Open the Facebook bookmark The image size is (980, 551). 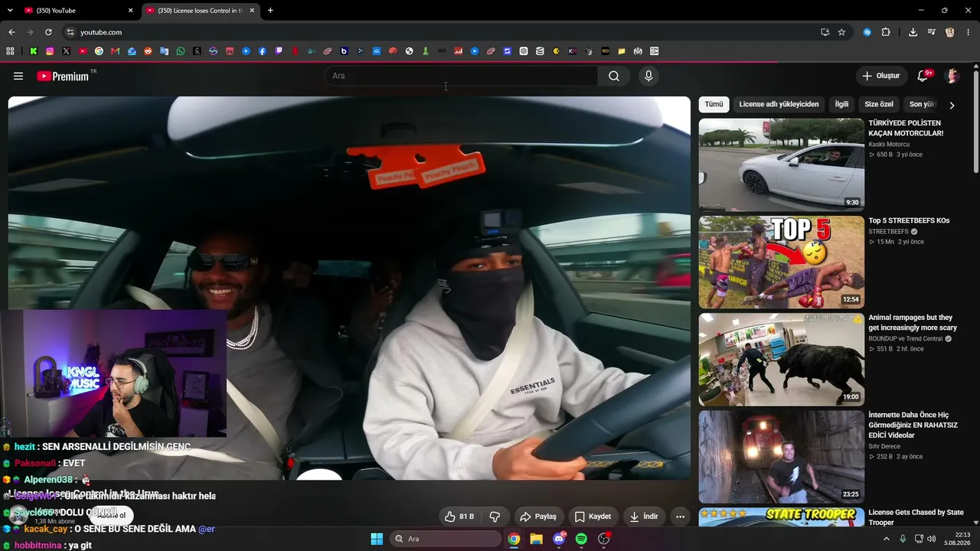263,51
